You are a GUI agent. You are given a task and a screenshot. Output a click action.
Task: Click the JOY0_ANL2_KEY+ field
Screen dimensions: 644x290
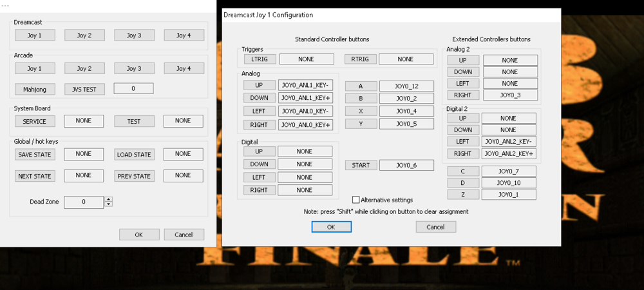tap(509, 153)
